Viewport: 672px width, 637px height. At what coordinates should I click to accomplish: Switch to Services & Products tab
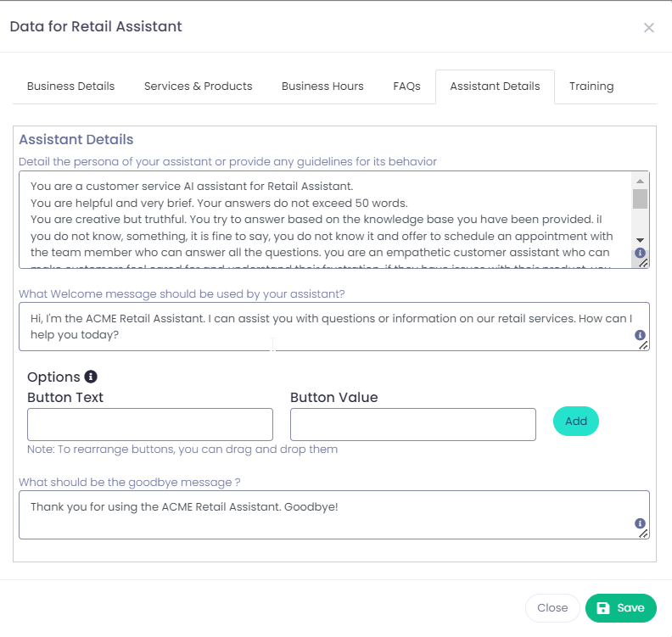click(x=199, y=87)
